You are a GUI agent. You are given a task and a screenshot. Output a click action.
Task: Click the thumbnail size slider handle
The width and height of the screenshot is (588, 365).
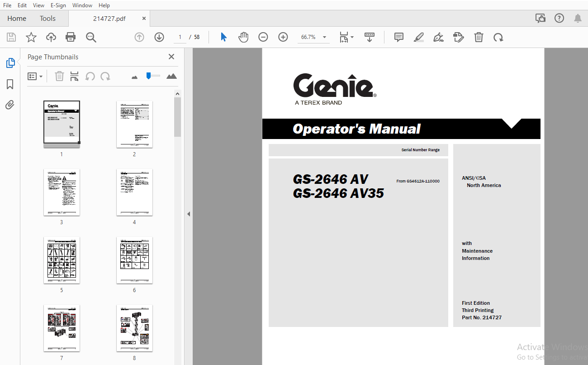click(148, 76)
